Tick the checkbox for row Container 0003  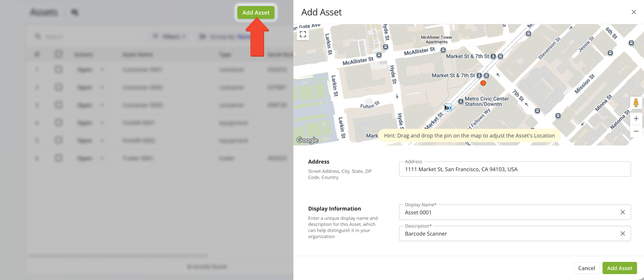pos(58,105)
